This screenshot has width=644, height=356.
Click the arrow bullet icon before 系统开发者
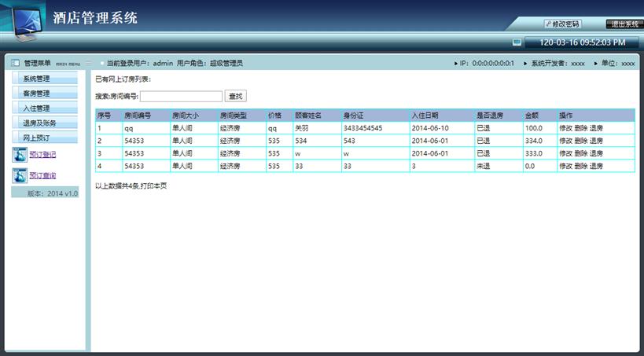pyautogui.click(x=526, y=63)
